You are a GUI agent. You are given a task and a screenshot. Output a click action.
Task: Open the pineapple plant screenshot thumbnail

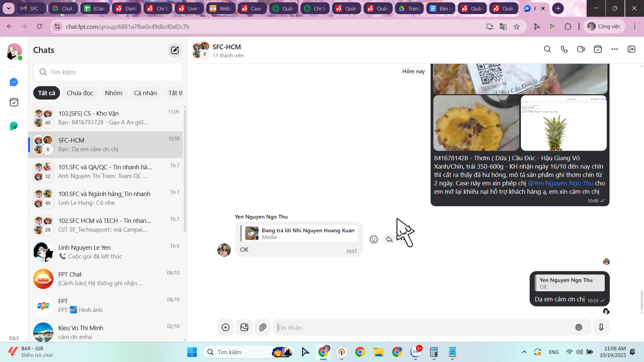(563, 123)
